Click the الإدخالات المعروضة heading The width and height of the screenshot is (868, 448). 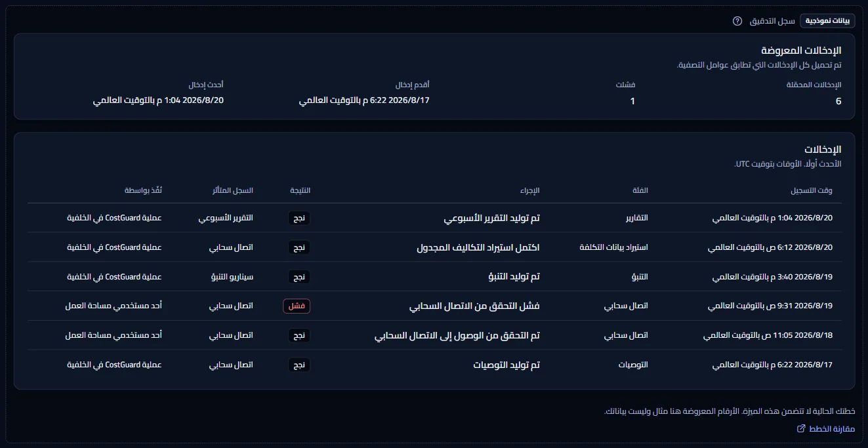point(800,51)
